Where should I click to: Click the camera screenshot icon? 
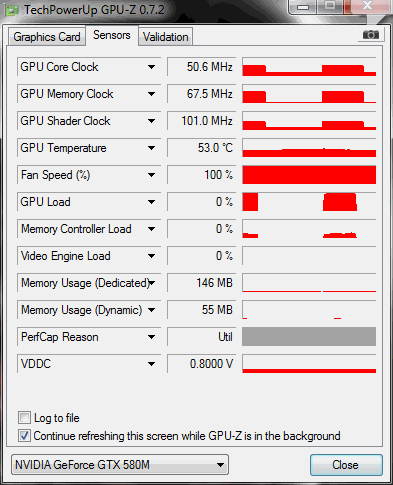[x=371, y=35]
